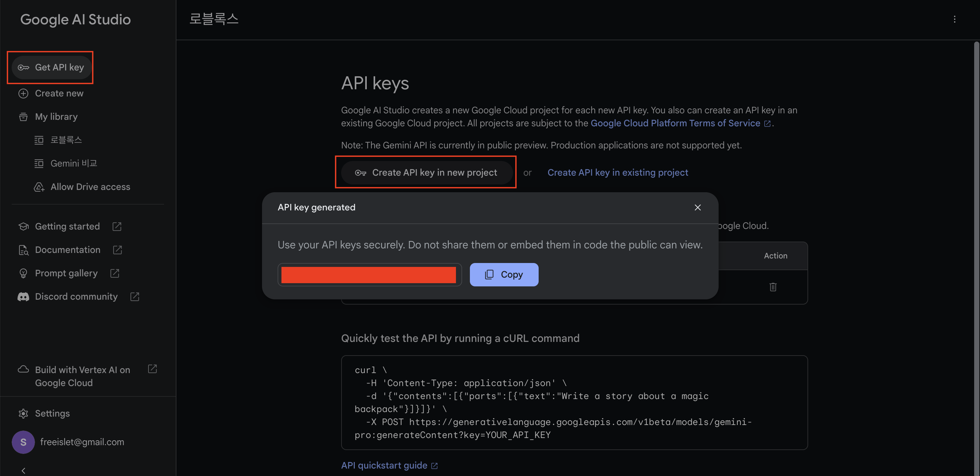Click the generated API key field

(369, 275)
